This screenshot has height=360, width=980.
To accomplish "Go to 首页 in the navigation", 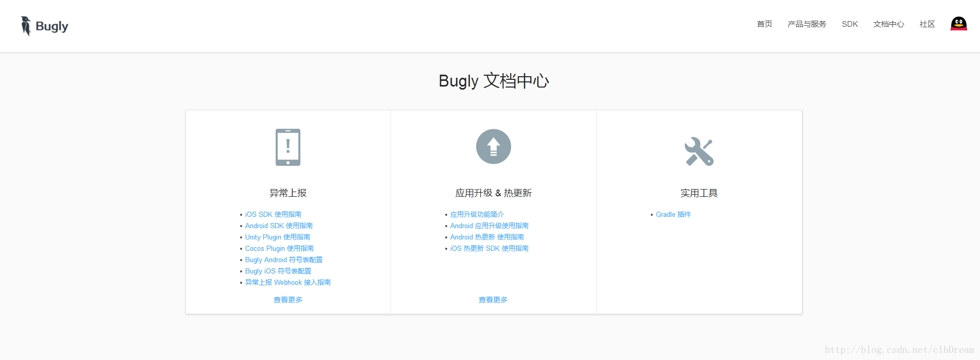I will tap(764, 24).
